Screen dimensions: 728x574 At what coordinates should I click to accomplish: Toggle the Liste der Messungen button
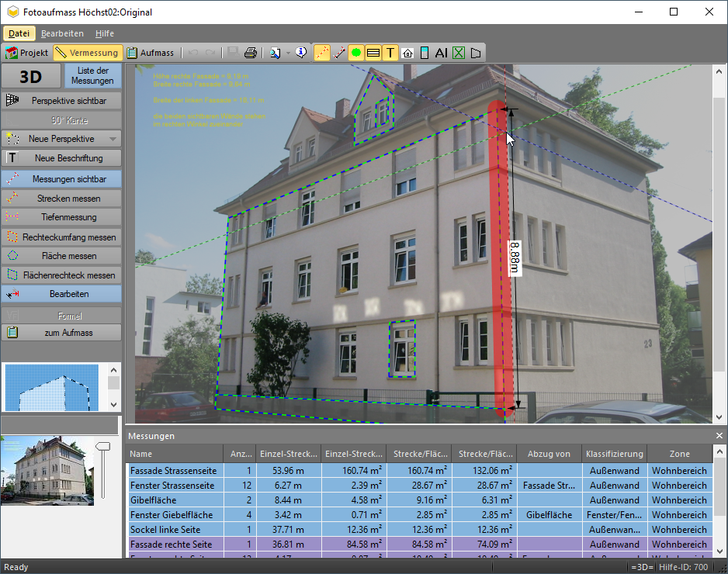pos(93,76)
